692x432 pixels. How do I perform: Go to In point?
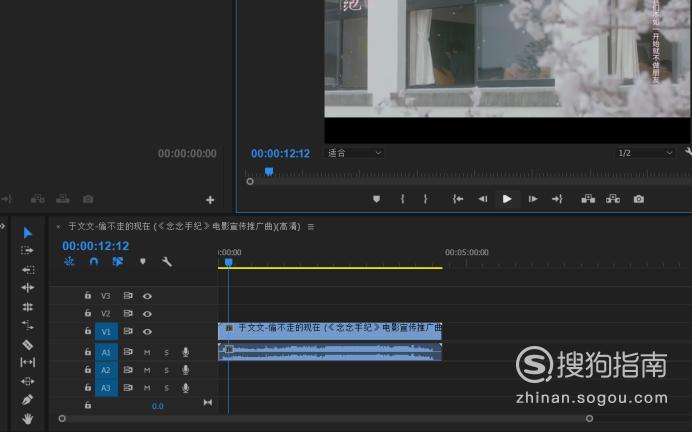[458, 199]
